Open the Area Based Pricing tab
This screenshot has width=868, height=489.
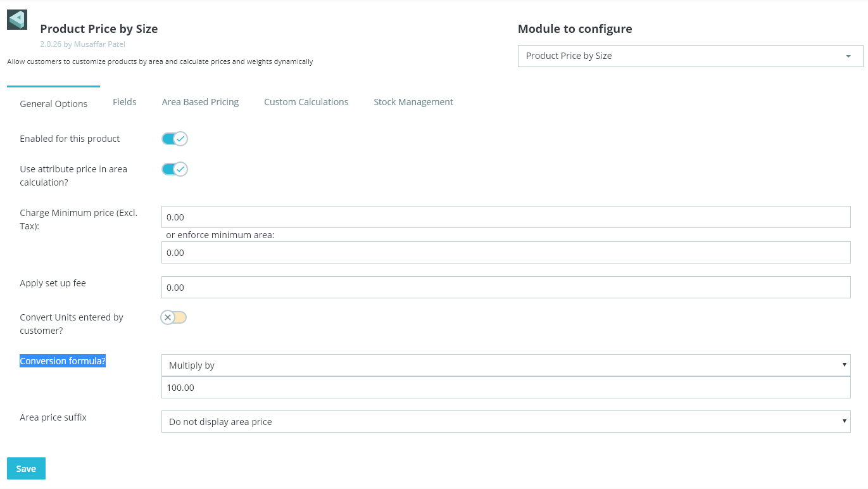coord(200,102)
